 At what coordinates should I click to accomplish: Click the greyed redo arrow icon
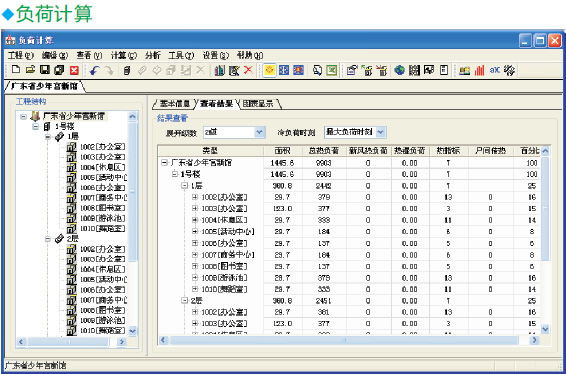pos(109,70)
